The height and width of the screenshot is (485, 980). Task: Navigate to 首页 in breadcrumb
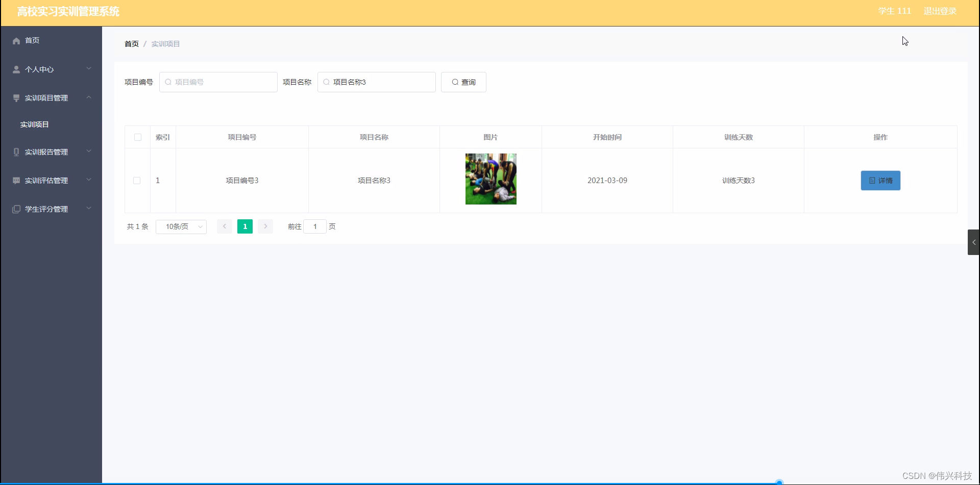coord(131,44)
